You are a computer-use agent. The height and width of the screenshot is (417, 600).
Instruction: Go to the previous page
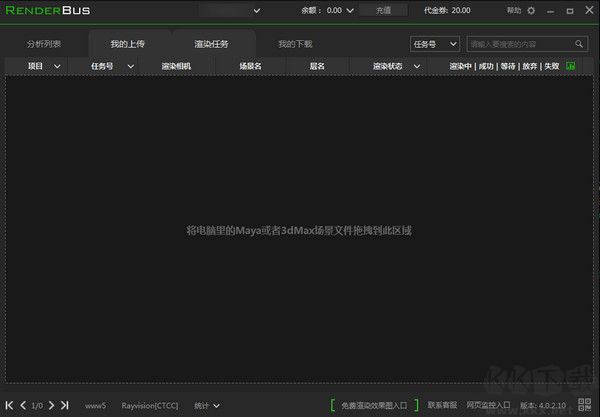tap(23, 405)
